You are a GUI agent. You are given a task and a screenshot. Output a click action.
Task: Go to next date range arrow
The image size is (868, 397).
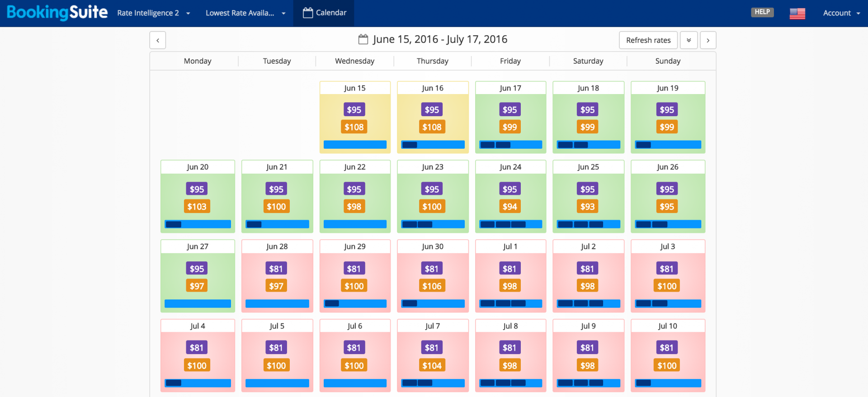coord(708,40)
